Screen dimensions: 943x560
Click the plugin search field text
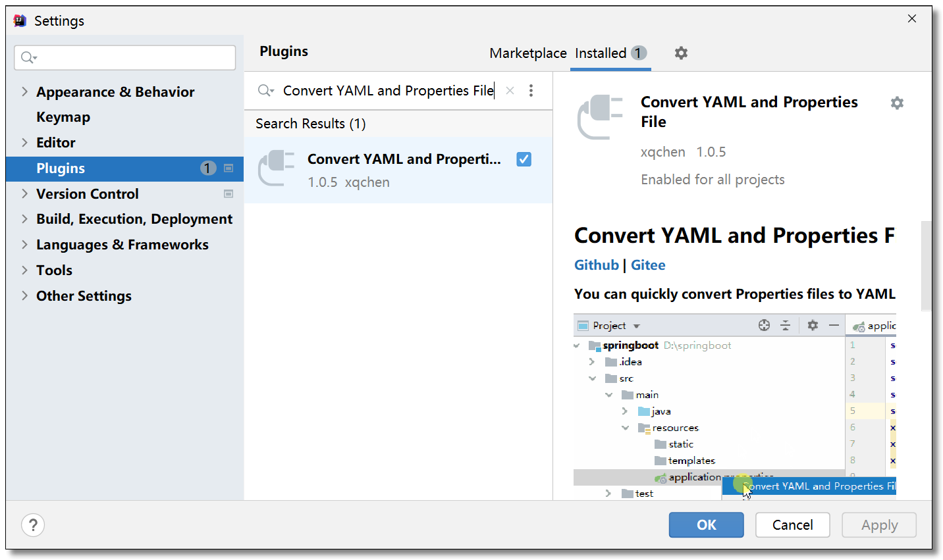388,91
